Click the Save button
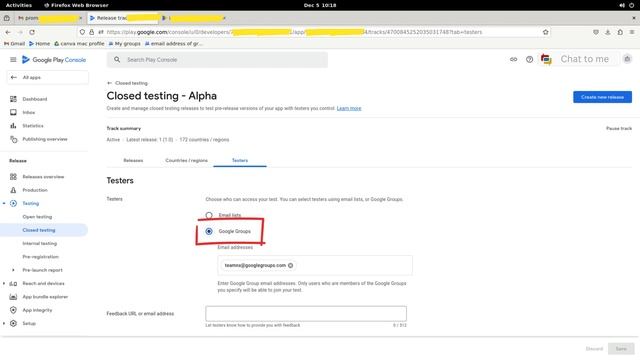Viewport: 640px width, 360px height. (x=621, y=349)
